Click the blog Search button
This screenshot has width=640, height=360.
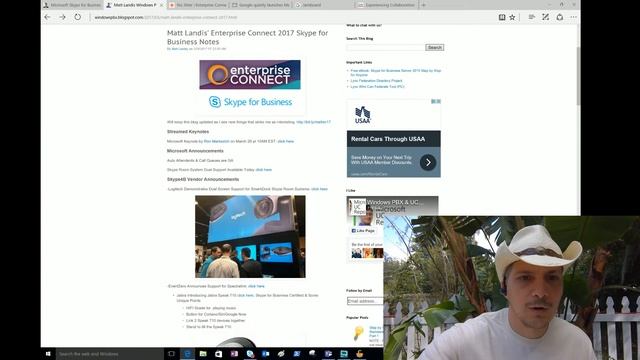[434, 47]
